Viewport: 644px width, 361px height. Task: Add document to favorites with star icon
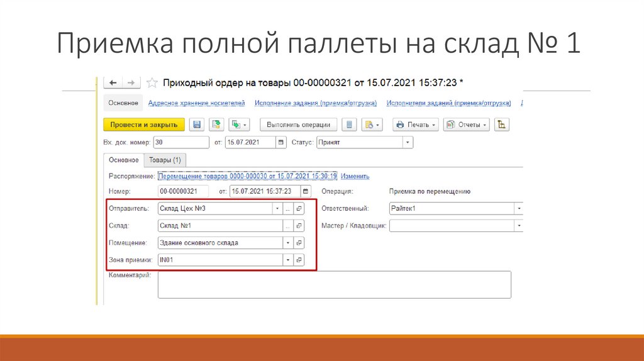(152, 83)
